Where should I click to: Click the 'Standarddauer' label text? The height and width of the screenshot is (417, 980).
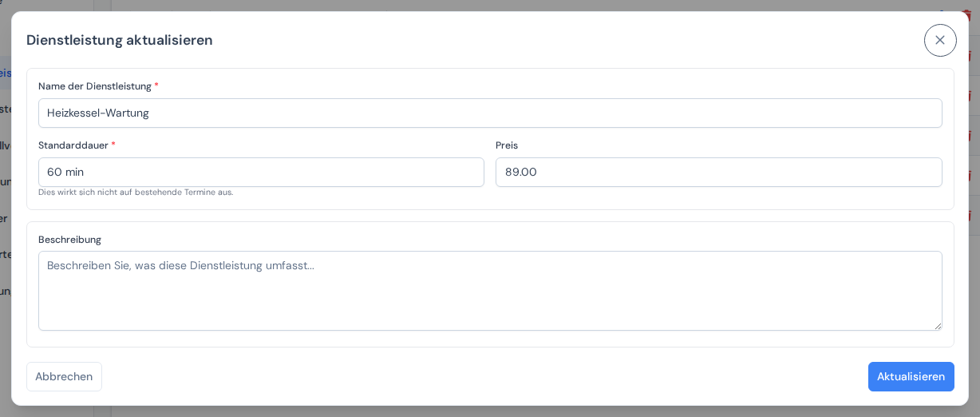point(73,145)
